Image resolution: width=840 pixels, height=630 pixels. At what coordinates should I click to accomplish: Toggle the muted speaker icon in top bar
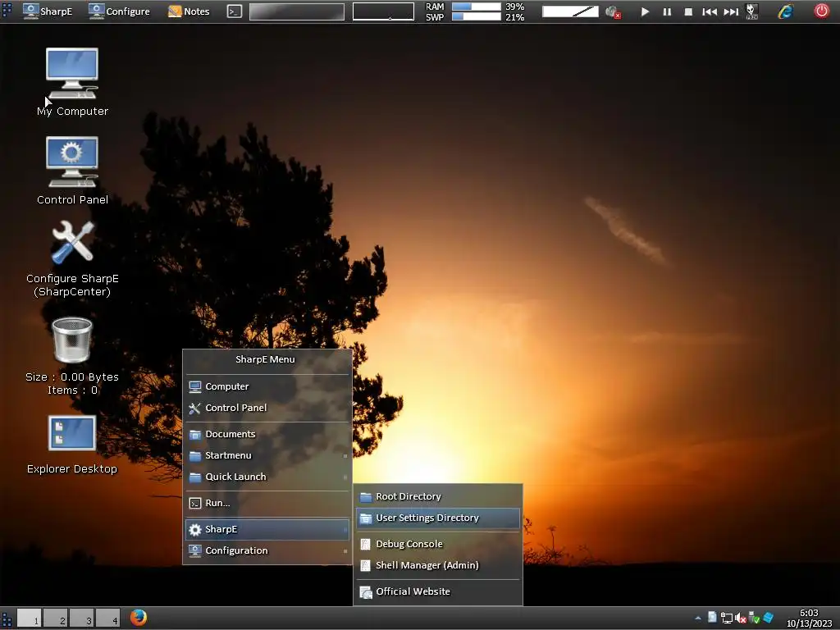point(613,11)
